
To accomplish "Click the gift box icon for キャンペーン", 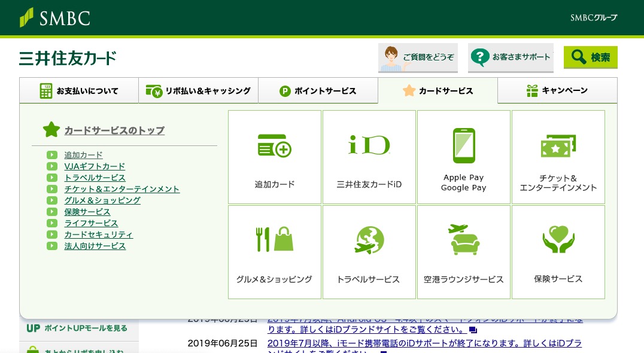I will click(x=532, y=91).
